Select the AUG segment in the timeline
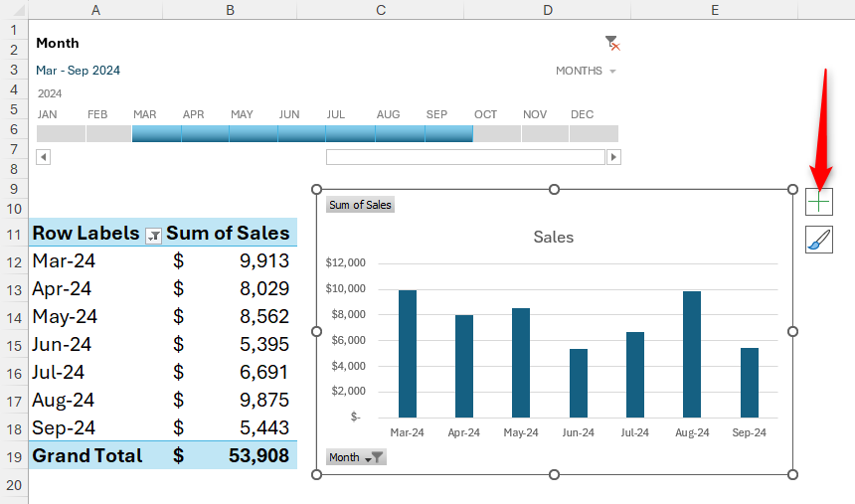Image resolution: width=855 pixels, height=504 pixels. click(400, 133)
